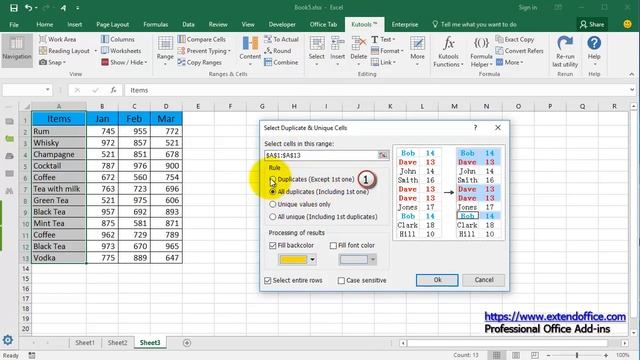Click Copy Ranges tool
This screenshot has width=640, height=360.
[x=200, y=62]
